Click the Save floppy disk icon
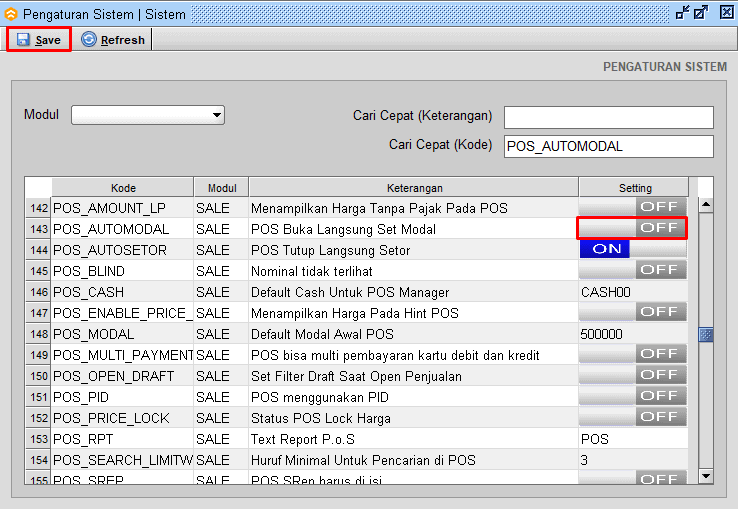Viewport: 738px width, 509px height. tap(23, 40)
